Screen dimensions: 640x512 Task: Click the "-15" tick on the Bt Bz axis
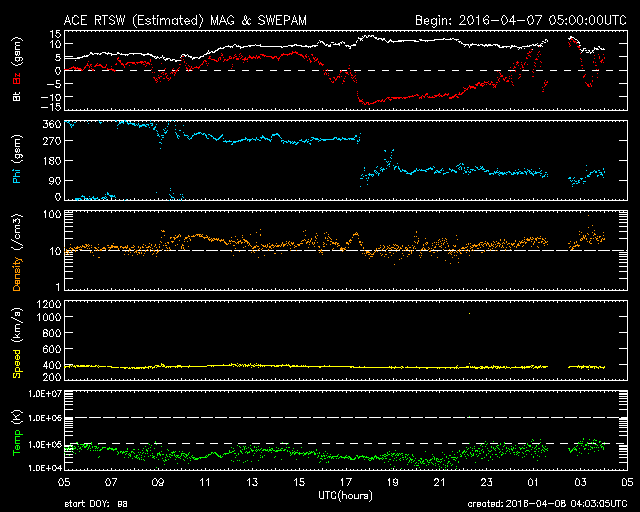click(51, 107)
